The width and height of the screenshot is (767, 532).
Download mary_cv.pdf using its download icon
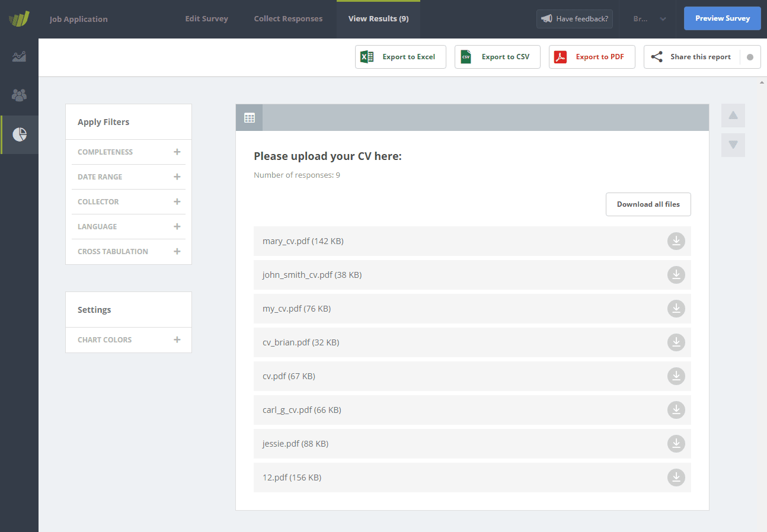coord(676,241)
